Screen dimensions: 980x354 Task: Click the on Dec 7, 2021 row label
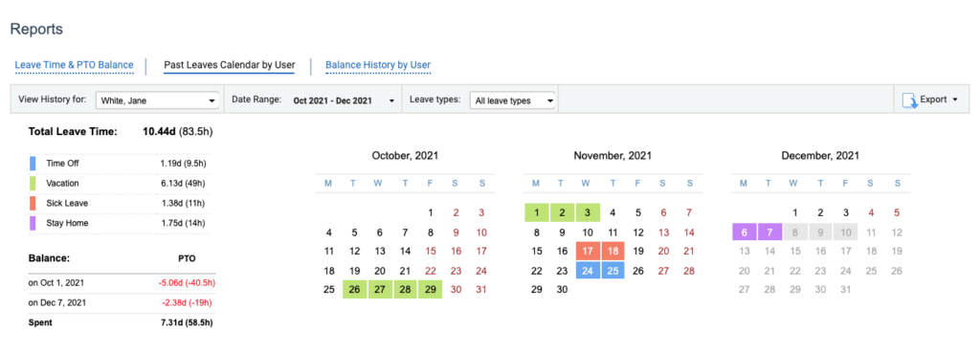(56, 302)
